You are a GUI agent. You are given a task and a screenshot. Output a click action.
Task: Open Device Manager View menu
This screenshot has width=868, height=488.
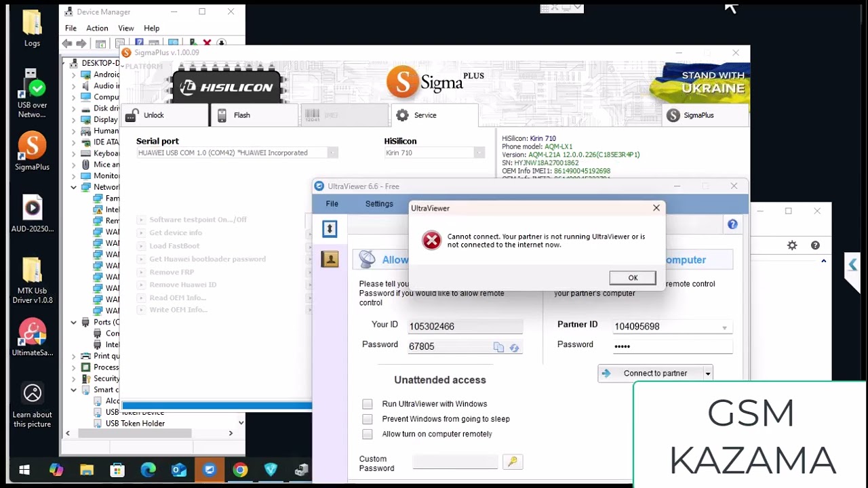(x=126, y=28)
